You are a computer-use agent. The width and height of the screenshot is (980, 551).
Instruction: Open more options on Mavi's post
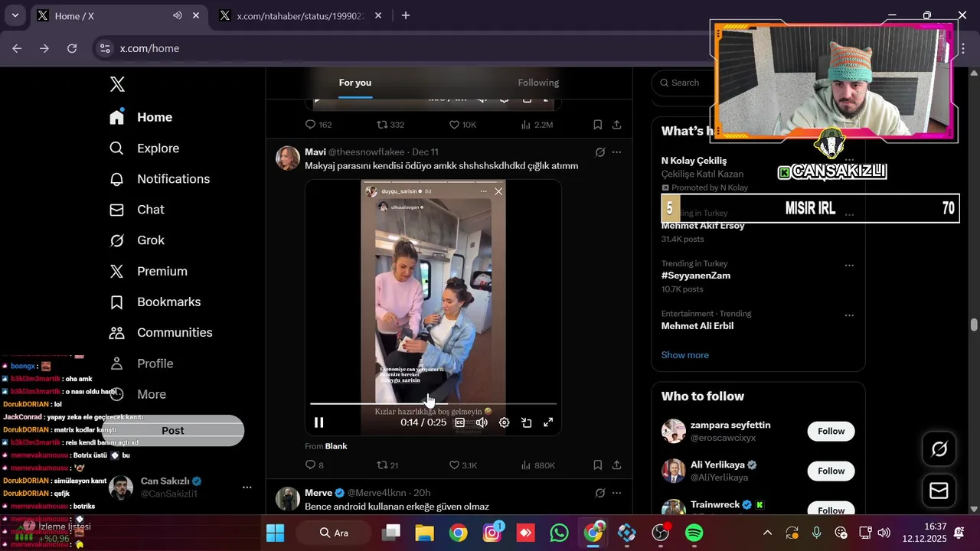point(616,152)
